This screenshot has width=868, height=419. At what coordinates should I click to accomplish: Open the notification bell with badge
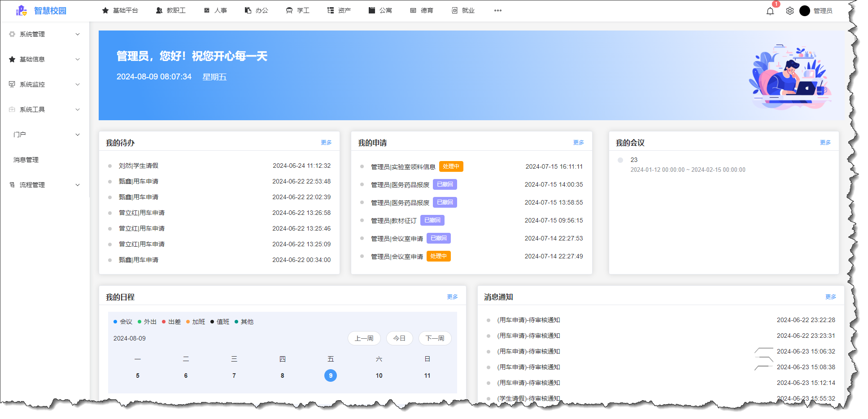coord(770,11)
